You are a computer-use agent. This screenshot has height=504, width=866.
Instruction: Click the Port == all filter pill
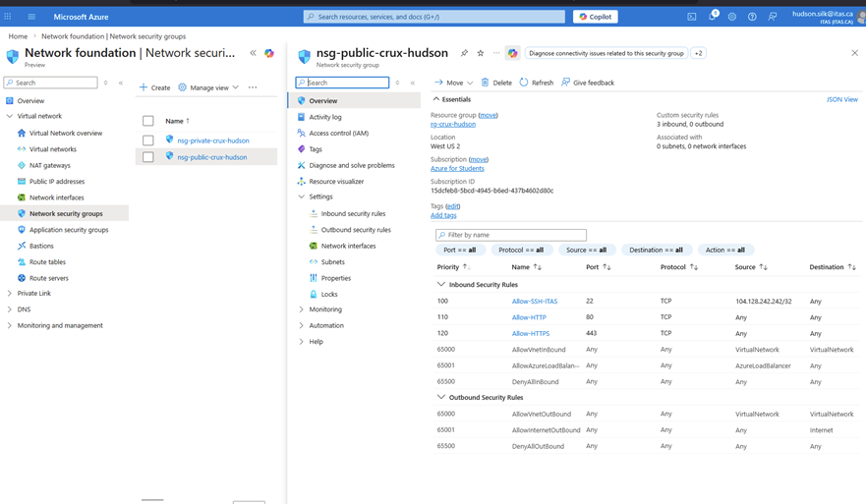460,251
